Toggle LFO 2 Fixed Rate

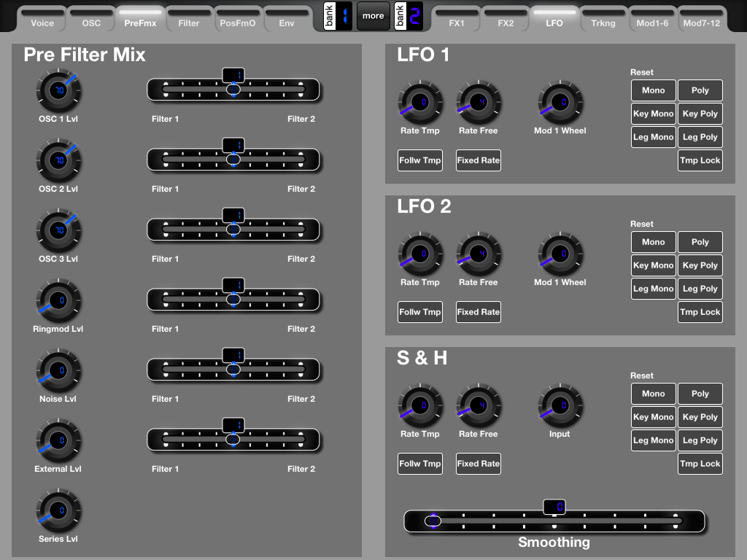pos(479,312)
